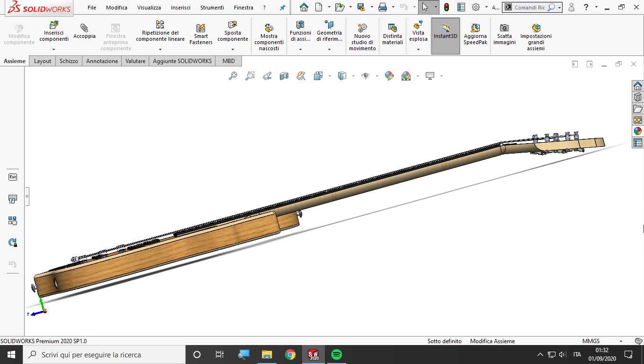
Task: Click the Print icon
Action: click(x=383, y=7)
